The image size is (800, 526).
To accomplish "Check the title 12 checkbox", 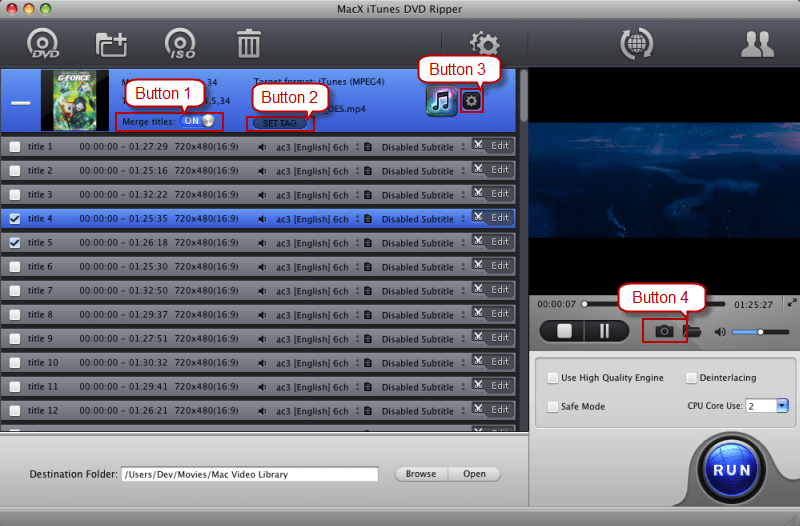I will 15,411.
